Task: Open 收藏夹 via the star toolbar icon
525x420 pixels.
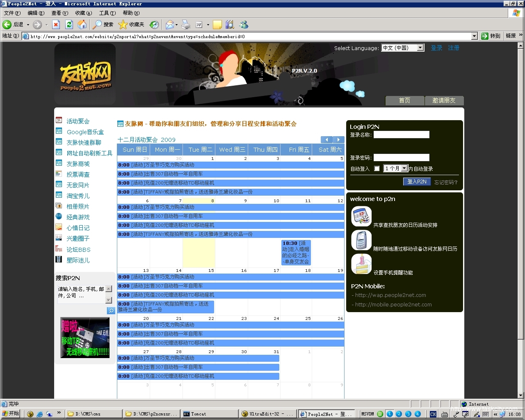Action: 123,25
